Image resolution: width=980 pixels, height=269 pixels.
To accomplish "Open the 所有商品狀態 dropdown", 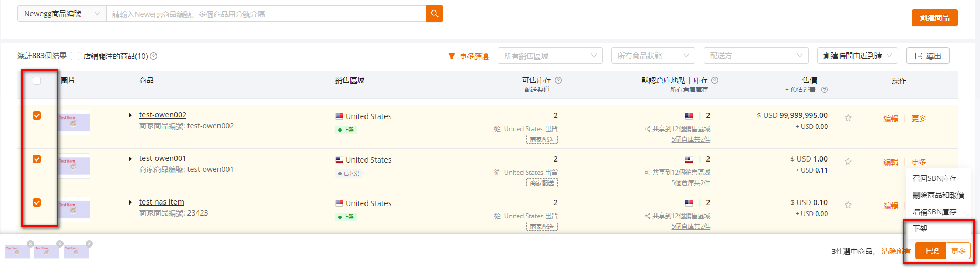I will (x=653, y=56).
